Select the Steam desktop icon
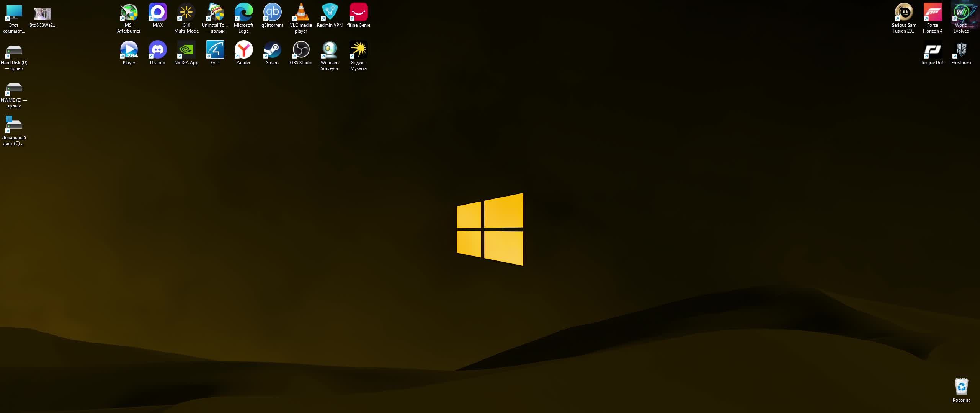The width and height of the screenshot is (980, 413). tap(272, 50)
